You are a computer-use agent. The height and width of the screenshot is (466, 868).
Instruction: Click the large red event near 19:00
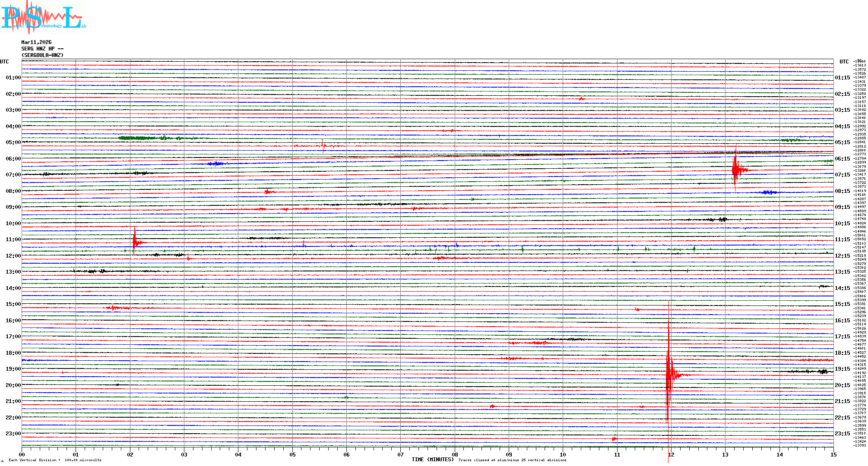click(x=669, y=373)
